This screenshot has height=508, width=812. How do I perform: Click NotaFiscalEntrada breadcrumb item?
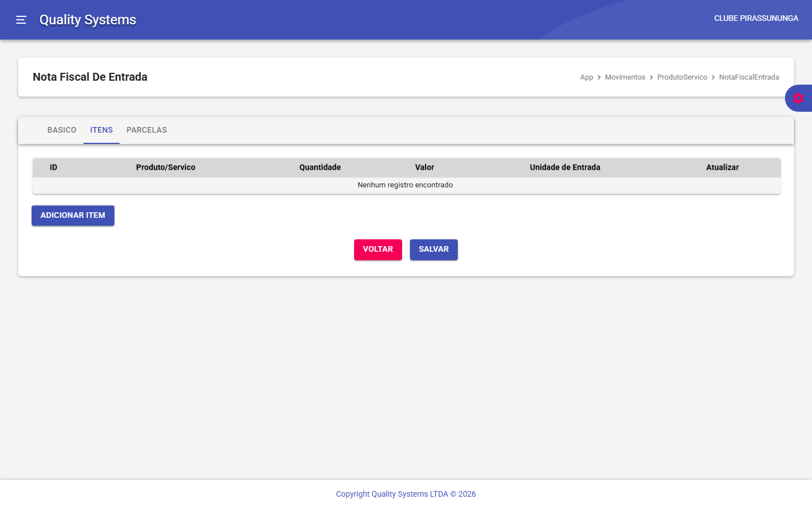(x=749, y=77)
